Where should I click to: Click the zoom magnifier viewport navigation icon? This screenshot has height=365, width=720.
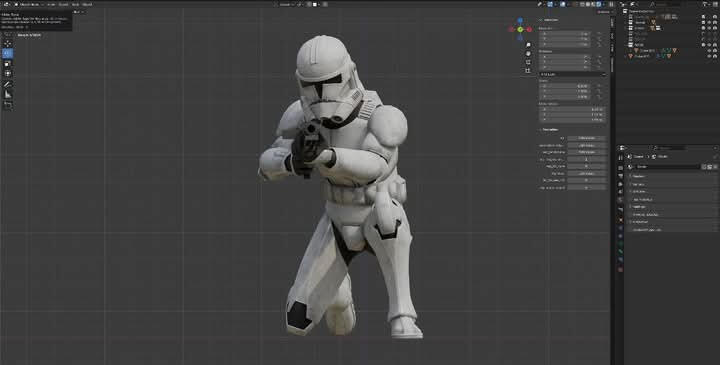tap(528, 45)
